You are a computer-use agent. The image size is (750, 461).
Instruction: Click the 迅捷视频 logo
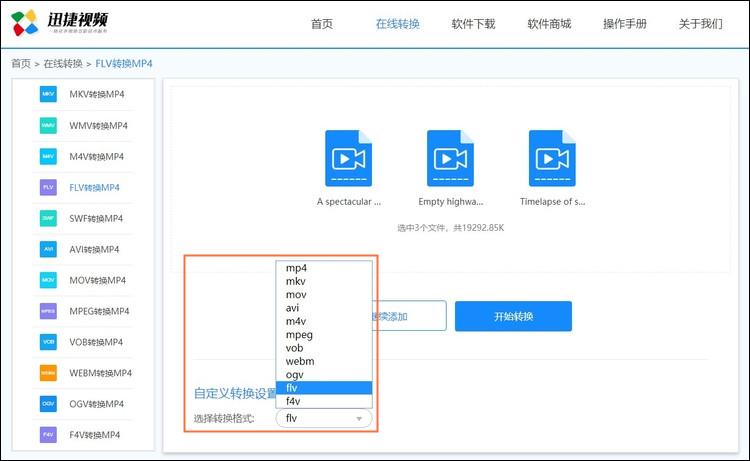[60, 21]
